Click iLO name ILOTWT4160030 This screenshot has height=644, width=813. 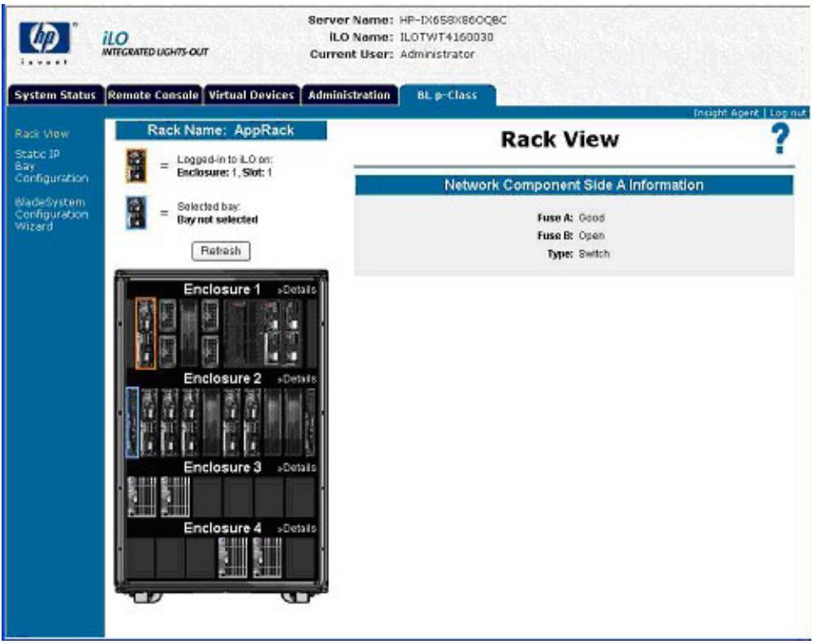[447, 37]
